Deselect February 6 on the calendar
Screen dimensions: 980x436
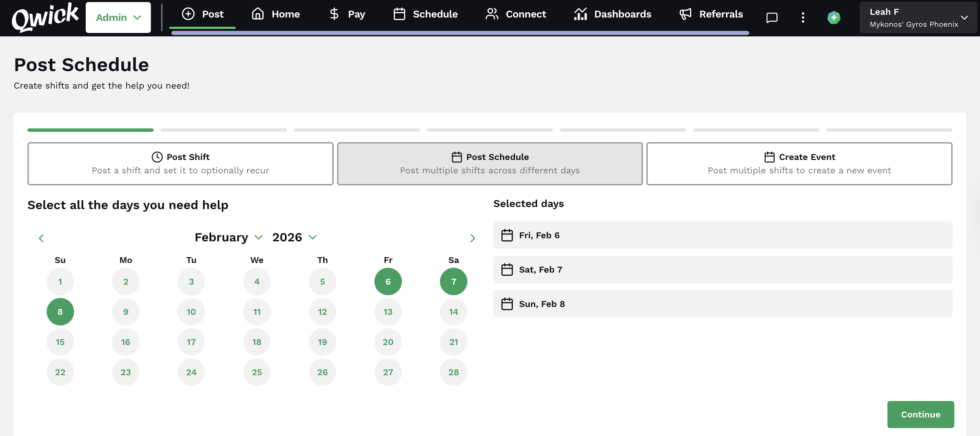pyautogui.click(x=388, y=282)
